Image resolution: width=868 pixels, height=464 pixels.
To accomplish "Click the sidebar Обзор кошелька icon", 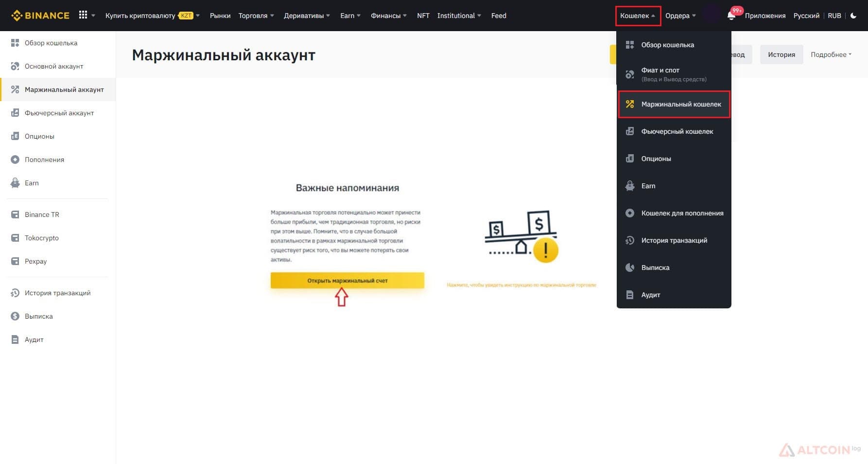I will 15,43.
